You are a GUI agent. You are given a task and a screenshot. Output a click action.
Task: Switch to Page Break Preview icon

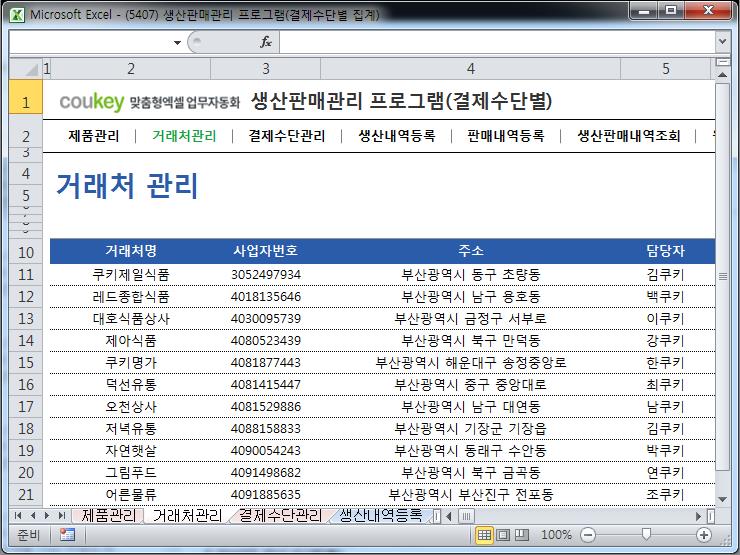[x=521, y=535]
